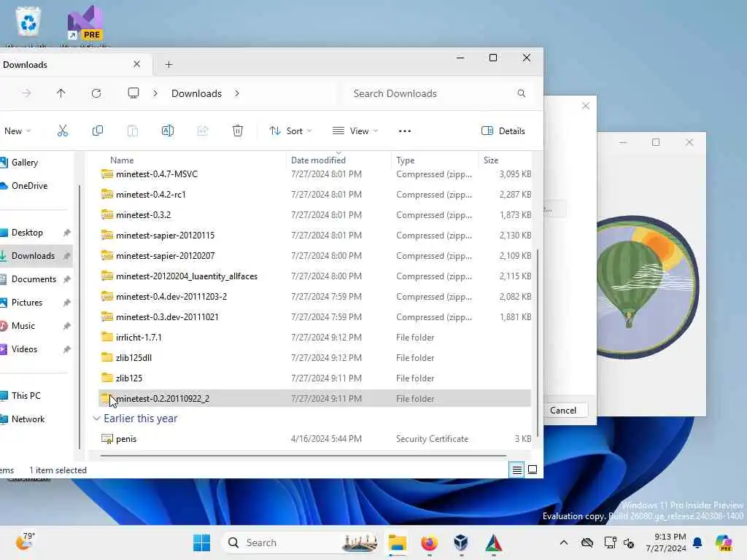Add a new tab with plus button
The height and width of the screenshot is (560, 747).
click(169, 64)
